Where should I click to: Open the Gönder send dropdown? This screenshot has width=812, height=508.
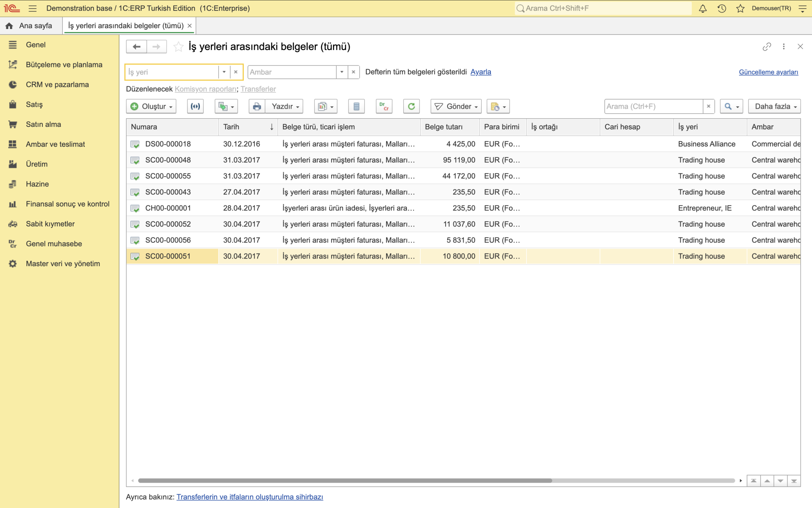(456, 106)
